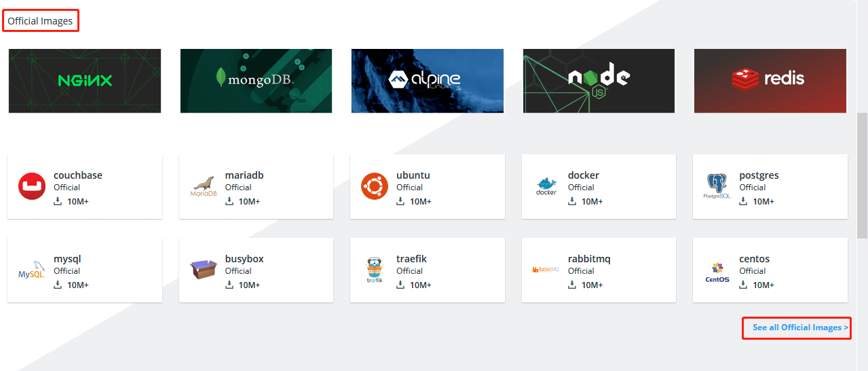The width and height of the screenshot is (868, 371).
Task: Open the Alpine Linux banner
Action: (x=428, y=81)
